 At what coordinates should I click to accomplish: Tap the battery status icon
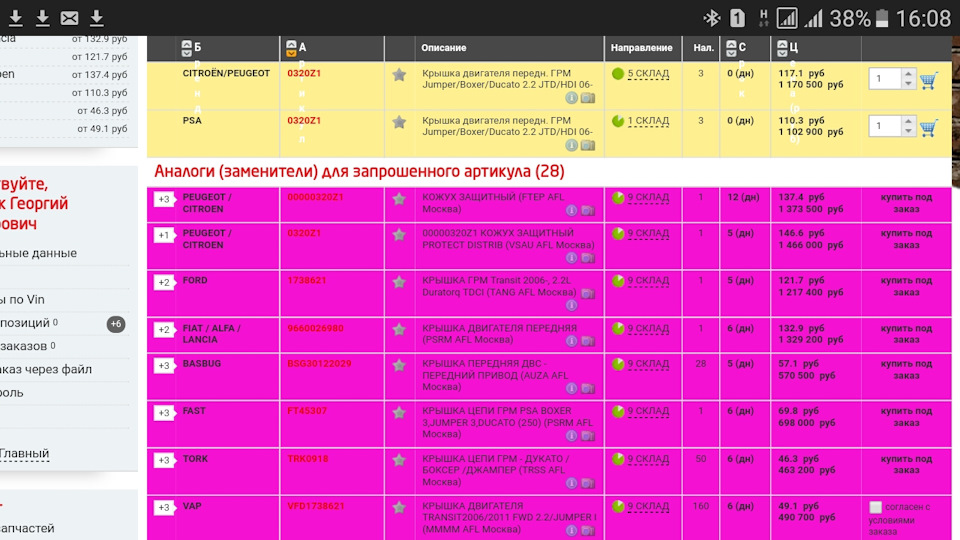tap(882, 18)
